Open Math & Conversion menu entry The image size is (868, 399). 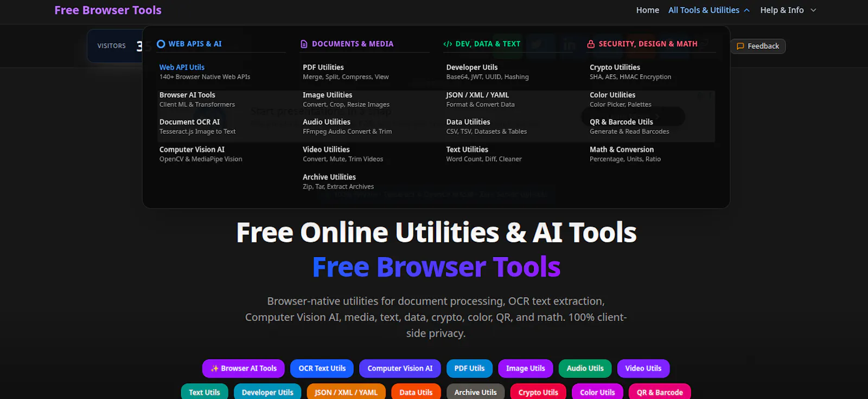(x=625, y=154)
